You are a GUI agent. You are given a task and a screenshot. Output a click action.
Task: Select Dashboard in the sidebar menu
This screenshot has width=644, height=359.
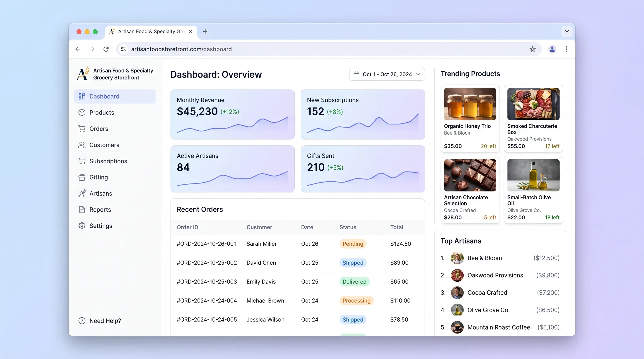tap(115, 96)
